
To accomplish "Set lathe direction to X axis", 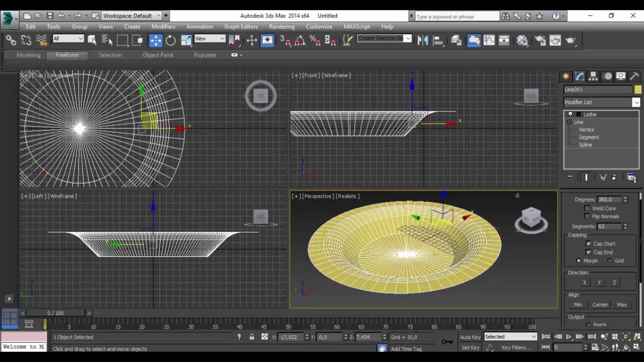I will pyautogui.click(x=585, y=283).
